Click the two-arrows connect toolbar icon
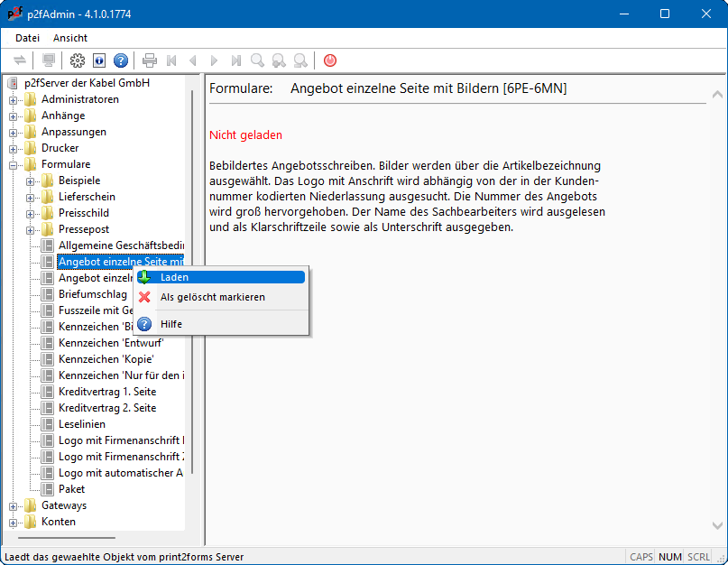728x565 pixels. tap(20, 60)
